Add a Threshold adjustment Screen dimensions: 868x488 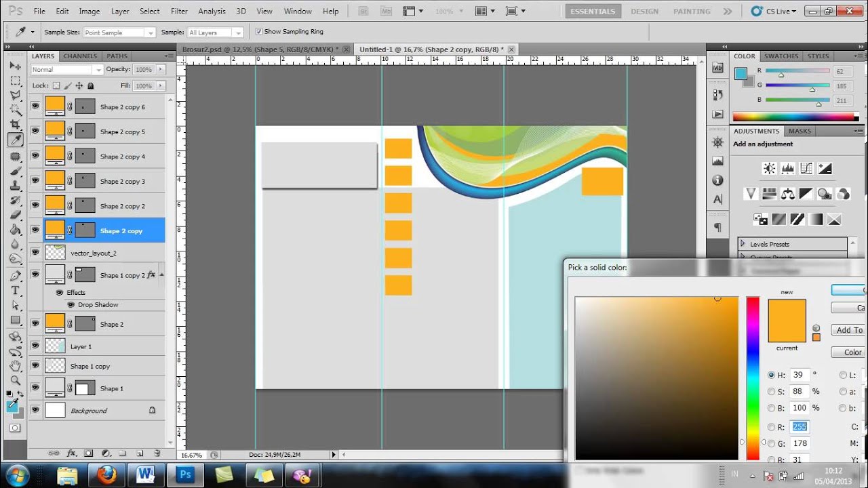pyautogui.click(x=797, y=220)
